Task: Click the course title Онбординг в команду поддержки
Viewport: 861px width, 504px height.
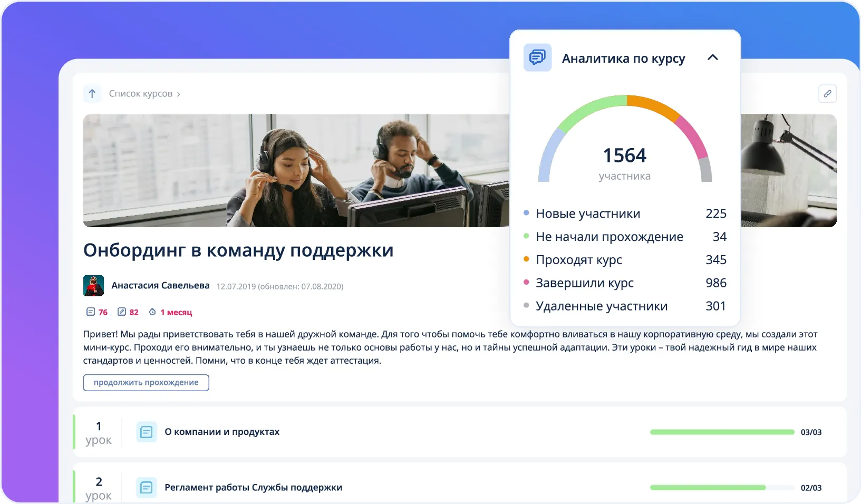Action: [238, 250]
